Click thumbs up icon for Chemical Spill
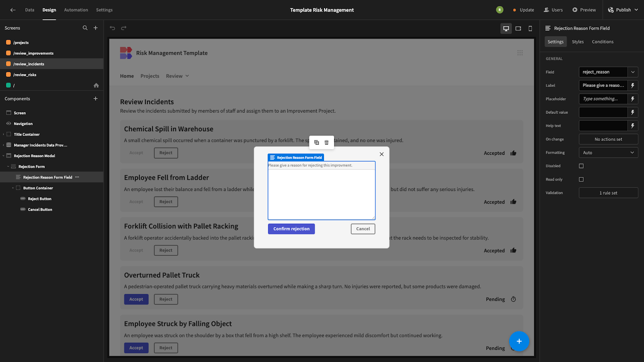 (x=513, y=153)
